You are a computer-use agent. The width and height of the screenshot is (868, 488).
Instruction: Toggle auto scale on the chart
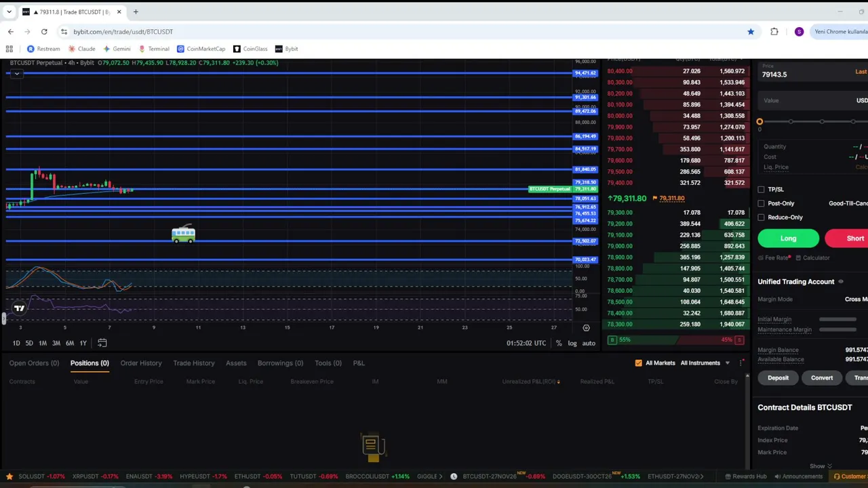pos(589,343)
